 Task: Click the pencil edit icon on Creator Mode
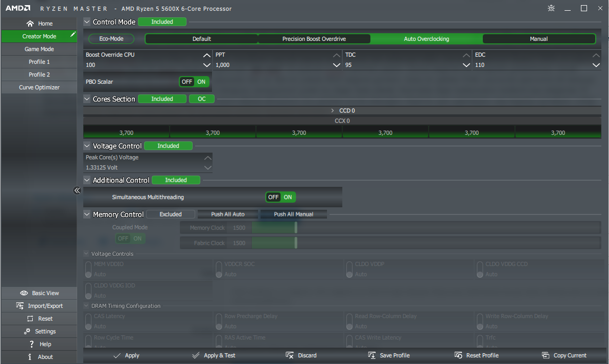click(73, 35)
